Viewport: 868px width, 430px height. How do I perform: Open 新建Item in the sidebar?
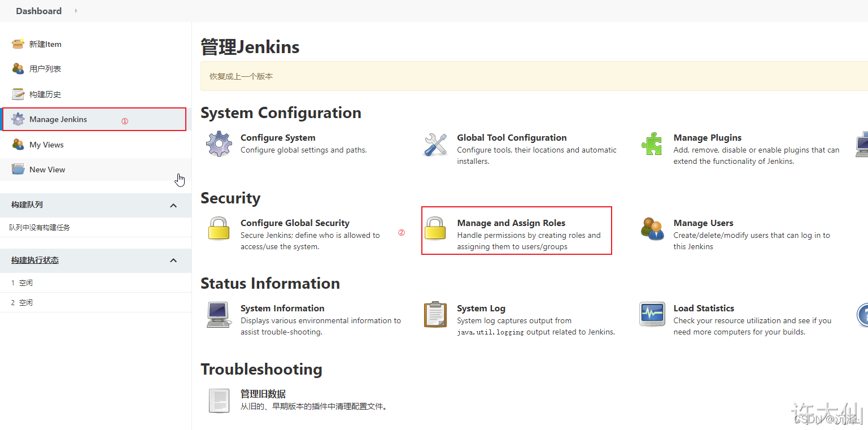pyautogui.click(x=45, y=44)
